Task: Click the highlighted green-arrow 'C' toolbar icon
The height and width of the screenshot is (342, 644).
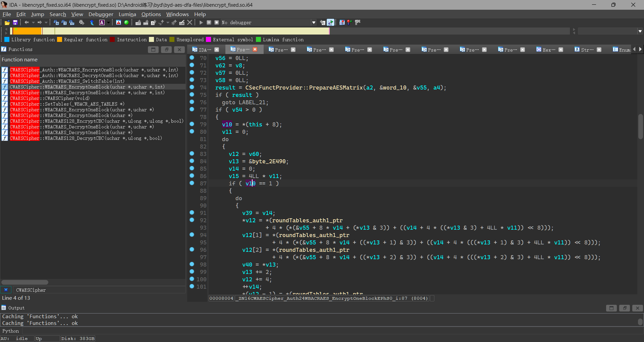Action: [x=330, y=22]
